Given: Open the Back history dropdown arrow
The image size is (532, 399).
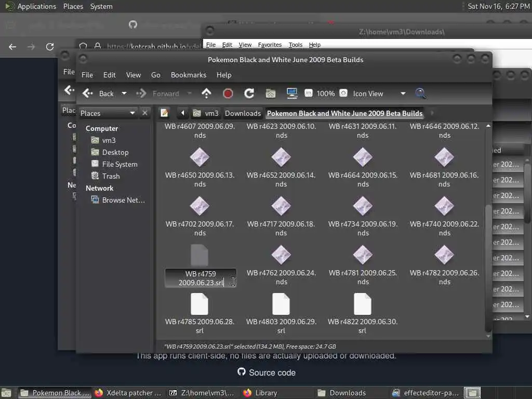Looking at the screenshot, I should [x=124, y=94].
